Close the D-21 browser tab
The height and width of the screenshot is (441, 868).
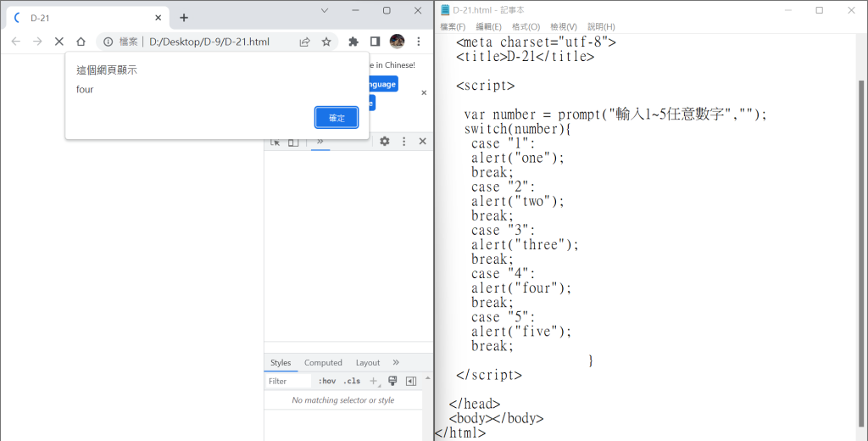pos(158,18)
